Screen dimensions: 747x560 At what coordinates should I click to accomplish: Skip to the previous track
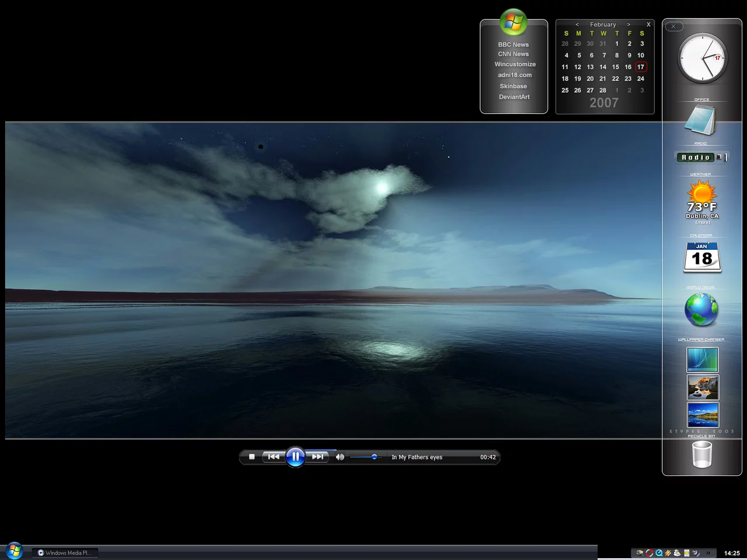(273, 457)
